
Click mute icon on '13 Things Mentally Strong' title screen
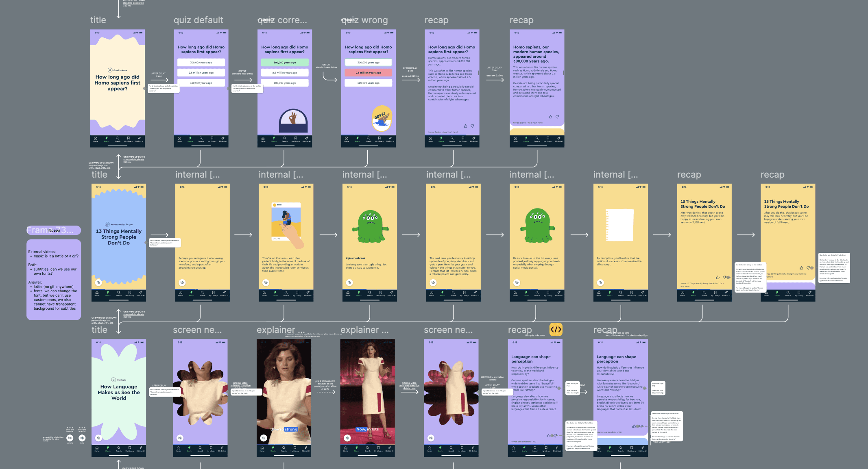click(98, 282)
